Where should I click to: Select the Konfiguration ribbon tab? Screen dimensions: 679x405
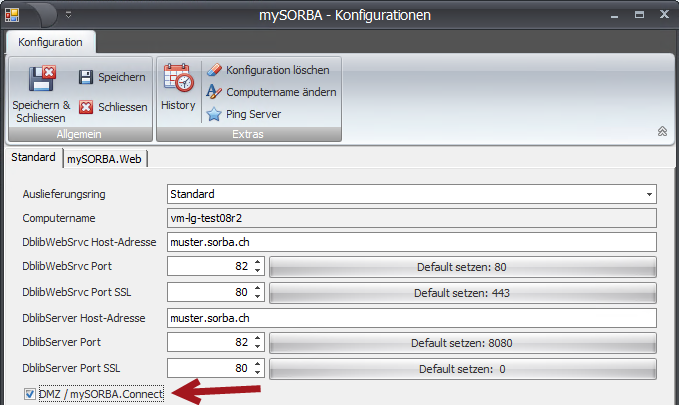click(50, 42)
